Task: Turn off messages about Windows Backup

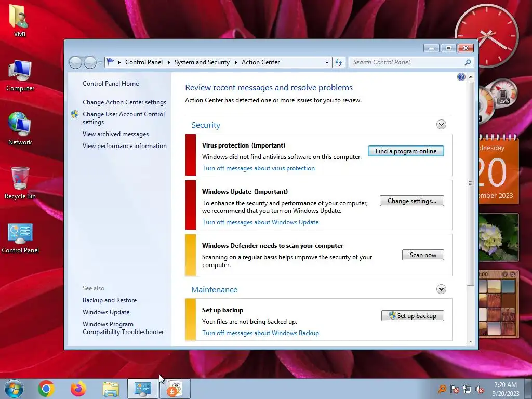Action: tap(261, 333)
